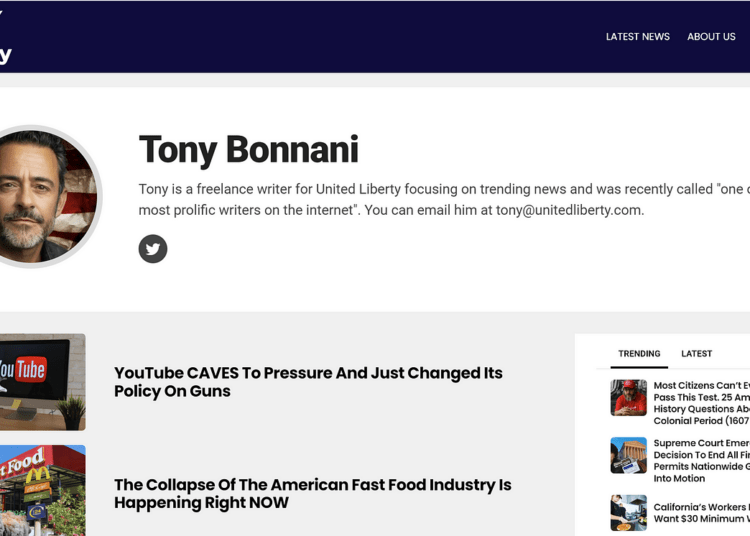Screen dimensions: 750x536
Task: Read the American Fast Food Industry collapse article
Action: pos(312,493)
